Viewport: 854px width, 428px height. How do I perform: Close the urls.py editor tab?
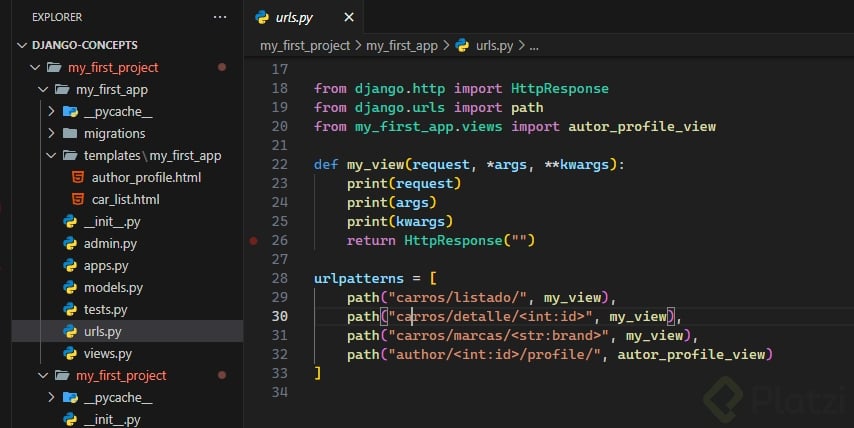click(x=349, y=17)
